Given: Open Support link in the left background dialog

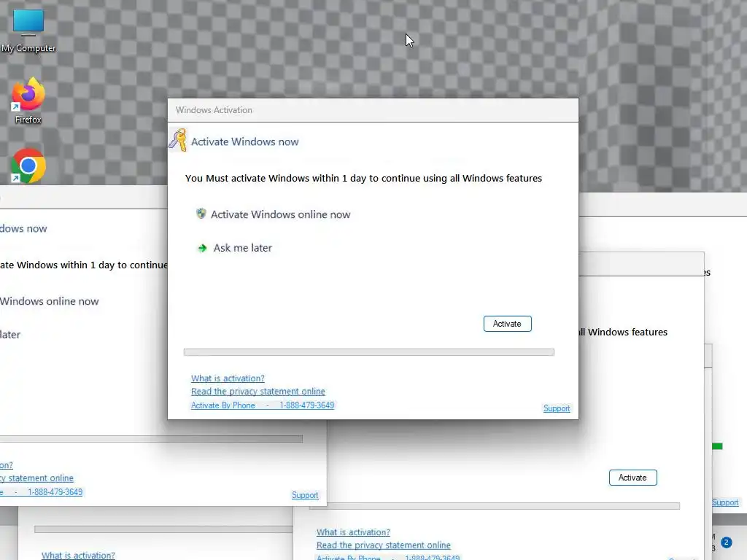Looking at the screenshot, I should (305, 495).
